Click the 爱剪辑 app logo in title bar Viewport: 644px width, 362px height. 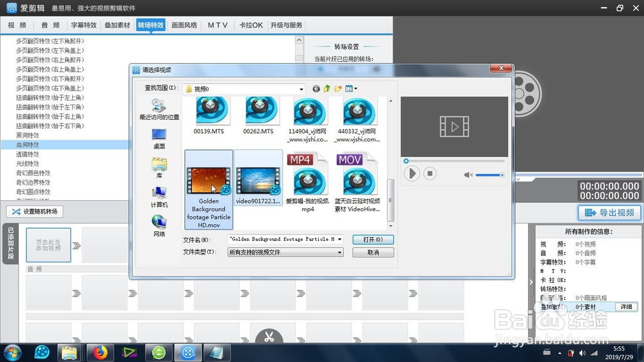pos(12,8)
